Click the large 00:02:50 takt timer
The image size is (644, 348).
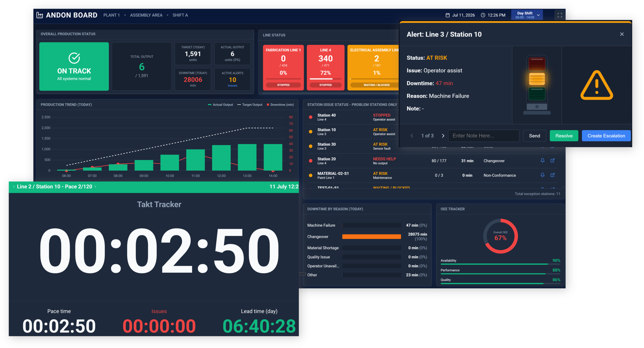[x=159, y=251]
